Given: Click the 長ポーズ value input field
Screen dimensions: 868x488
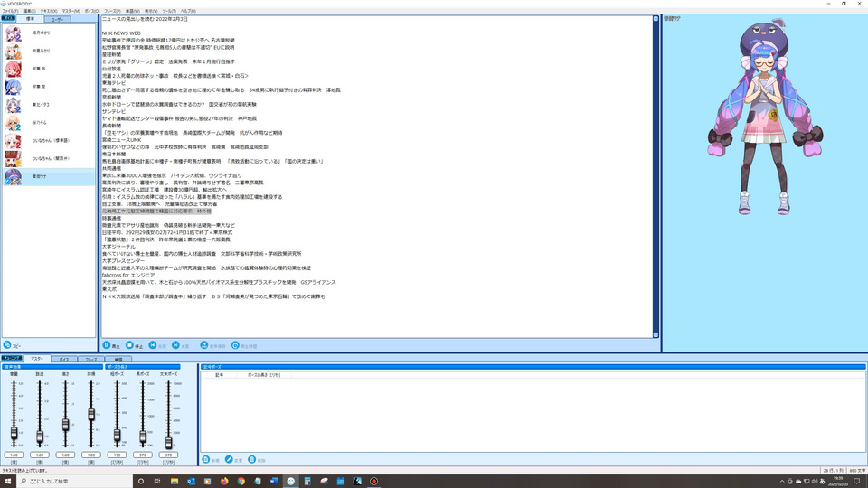Looking at the screenshot, I should pyautogui.click(x=143, y=455).
